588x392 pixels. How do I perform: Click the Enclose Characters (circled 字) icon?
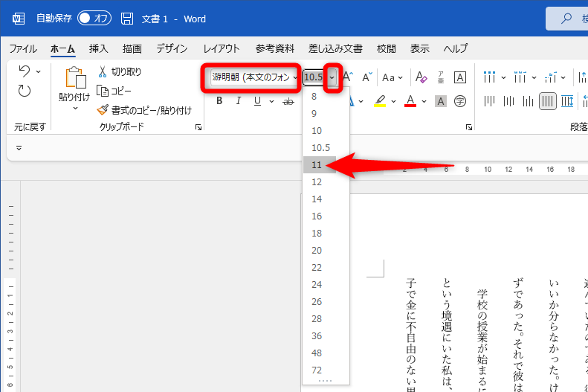point(460,101)
